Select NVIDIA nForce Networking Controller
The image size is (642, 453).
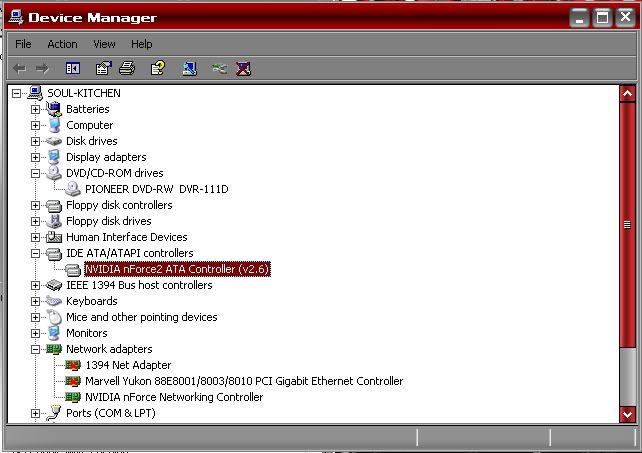click(x=174, y=397)
